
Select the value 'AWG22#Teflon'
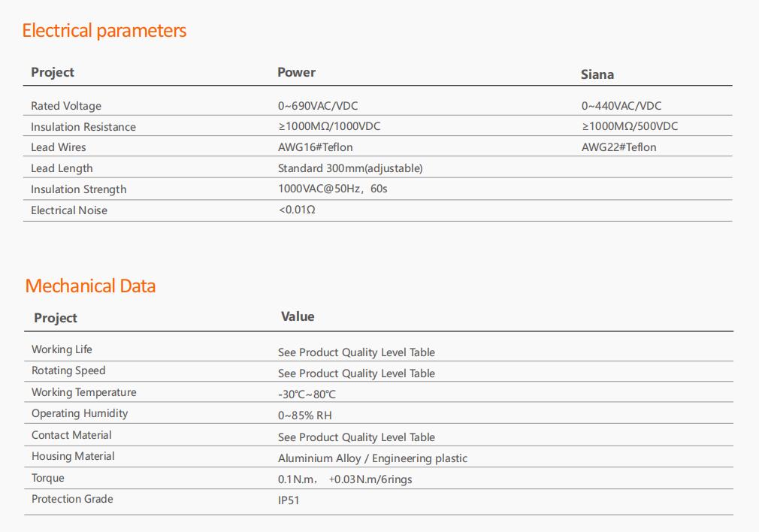tap(618, 147)
